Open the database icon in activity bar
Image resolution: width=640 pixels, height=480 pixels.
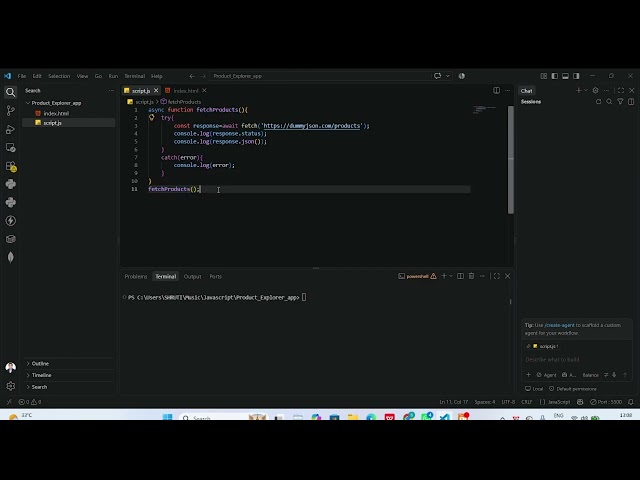point(11,239)
